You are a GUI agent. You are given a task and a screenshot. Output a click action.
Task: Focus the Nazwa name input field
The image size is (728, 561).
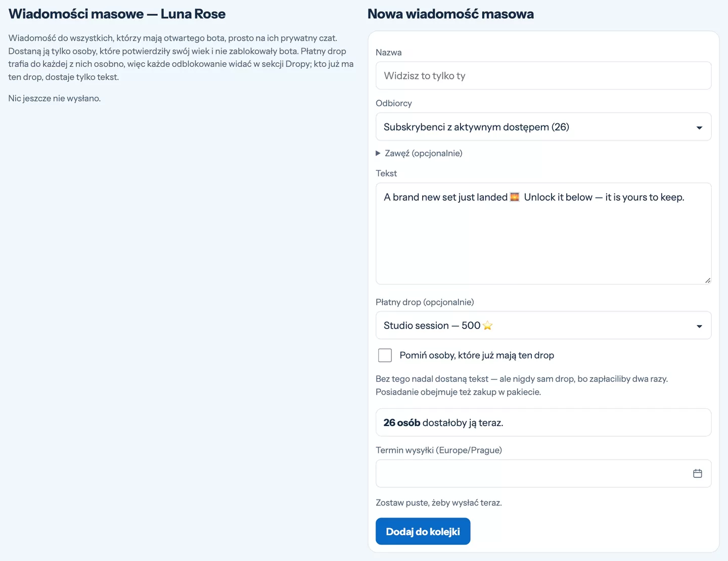point(543,76)
